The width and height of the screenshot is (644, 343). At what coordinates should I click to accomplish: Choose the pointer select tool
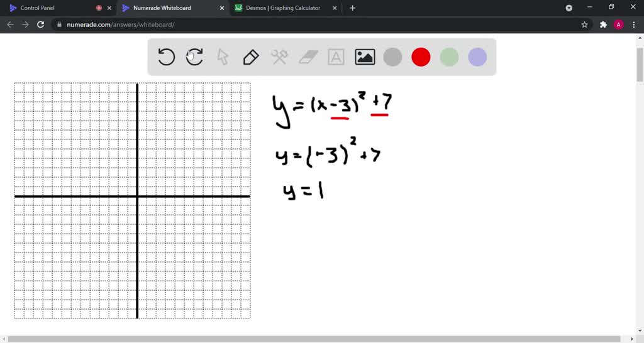[223, 57]
